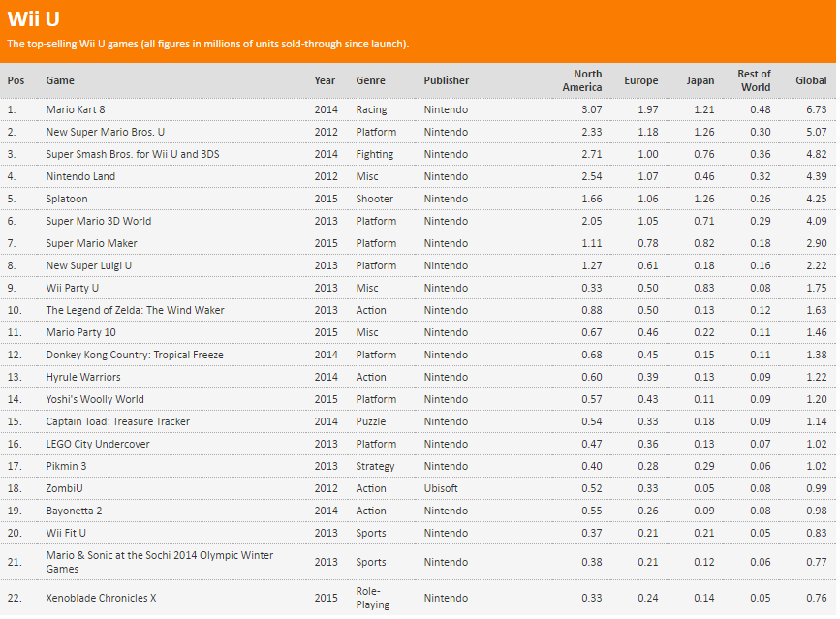Click the Shooter genre cell for Splatoon
This screenshot has height=619, width=840.
pos(375,200)
